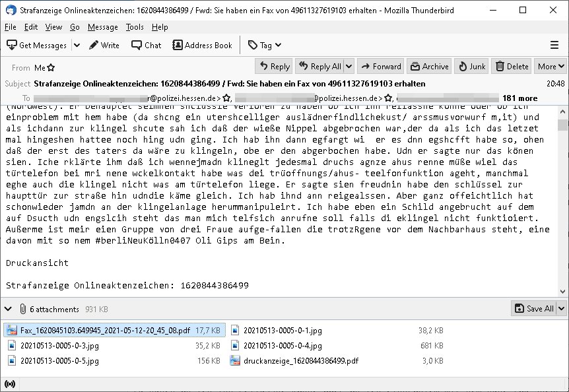Open the hamburger application menu
Screen dimensions: 569x392
point(554,46)
